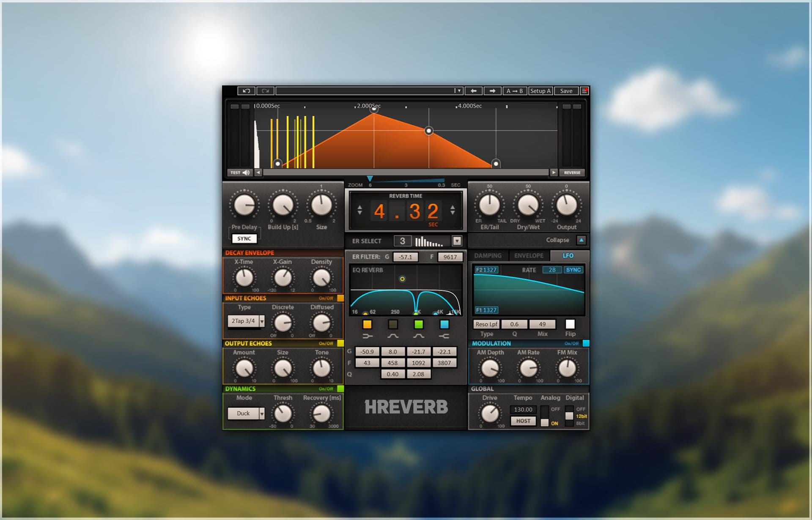Click the EQ gain value 8.0
The width and height of the screenshot is (812, 520).
pyautogui.click(x=393, y=352)
